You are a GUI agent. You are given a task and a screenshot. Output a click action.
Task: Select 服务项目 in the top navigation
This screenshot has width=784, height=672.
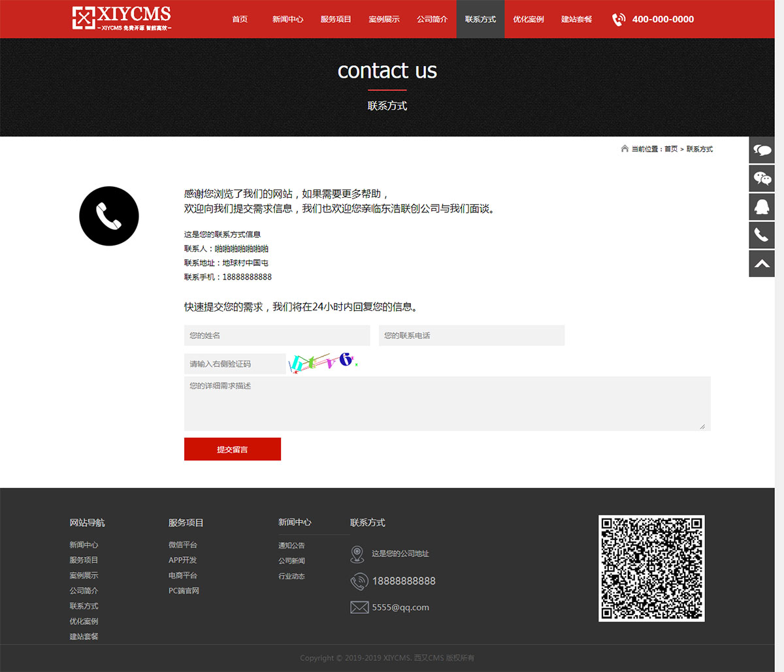(x=336, y=19)
